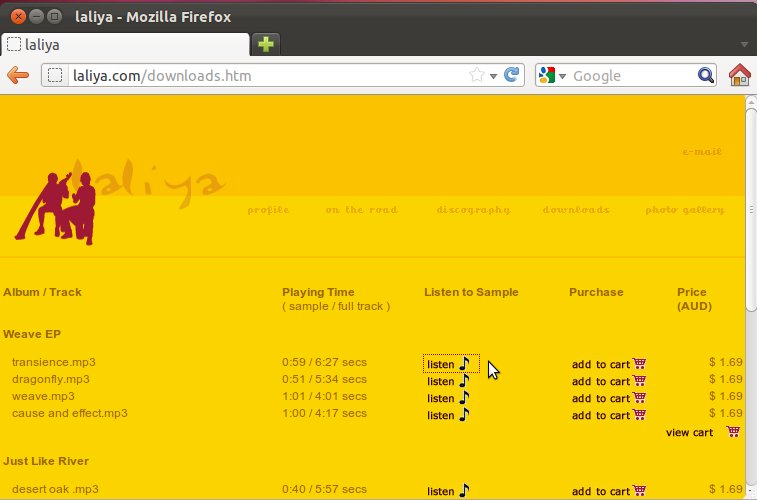The image size is (757, 500).
Task: Open the profile navigation link
Action: point(268,210)
